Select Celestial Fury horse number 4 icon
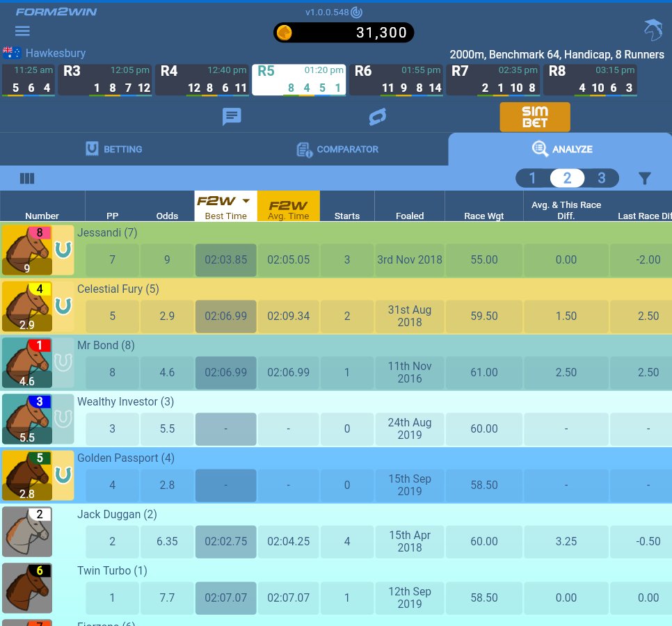672x626 pixels. click(27, 307)
